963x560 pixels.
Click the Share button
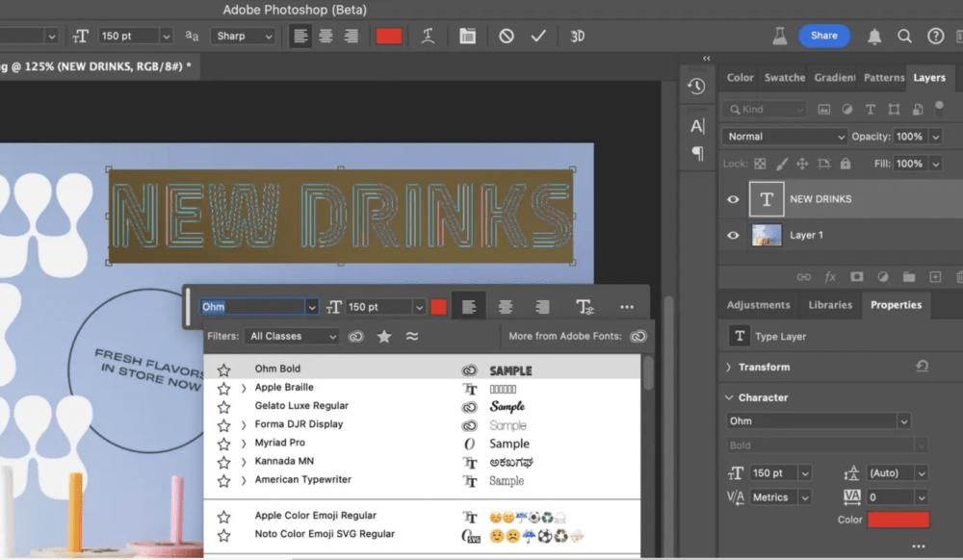pos(824,36)
